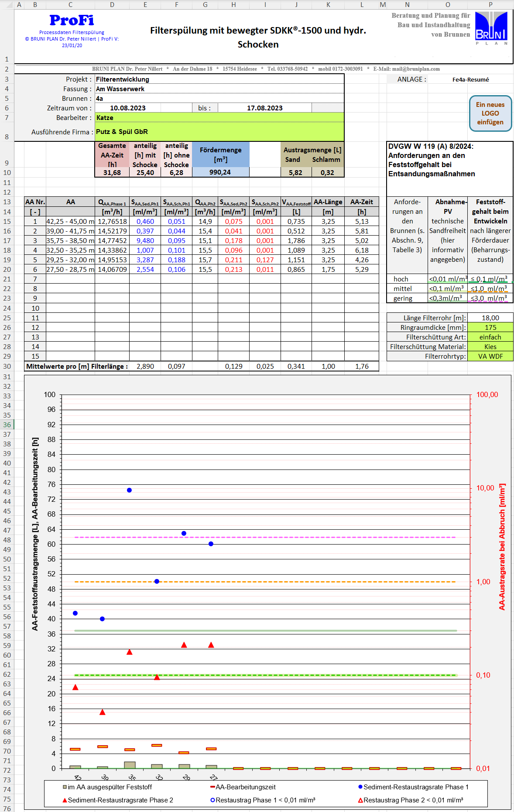
Task: Click the AA-Länge value 1,75
Action: tap(328, 270)
